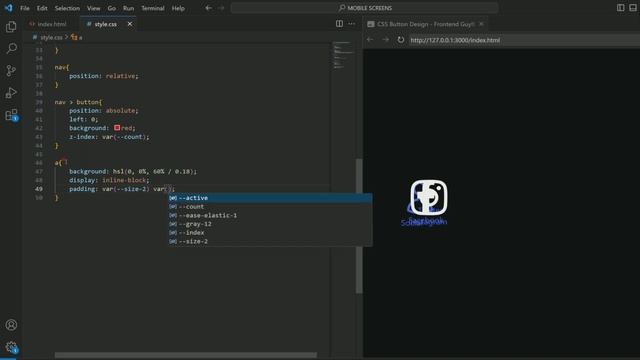Click the editor vertical scrollbar
The height and width of the screenshot is (360, 640).
359,226
